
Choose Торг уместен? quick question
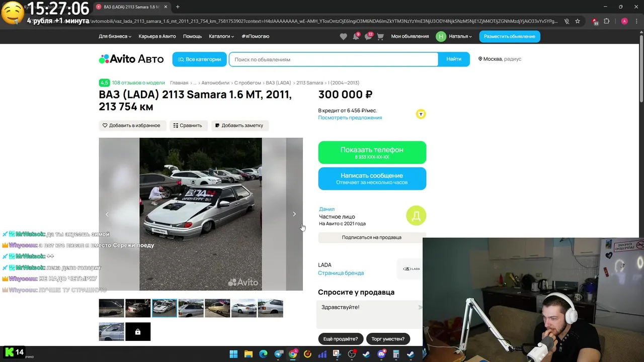click(388, 339)
